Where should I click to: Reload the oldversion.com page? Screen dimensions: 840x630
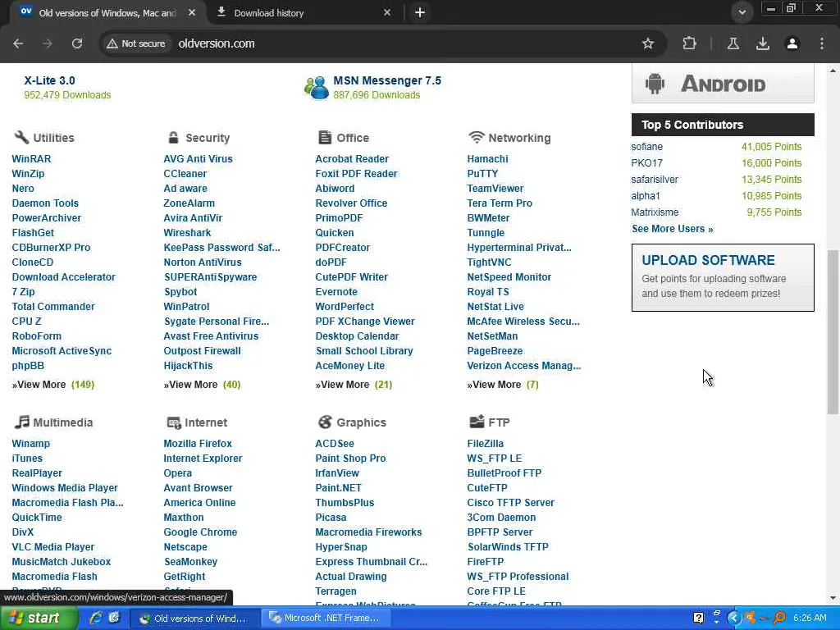coord(77,43)
